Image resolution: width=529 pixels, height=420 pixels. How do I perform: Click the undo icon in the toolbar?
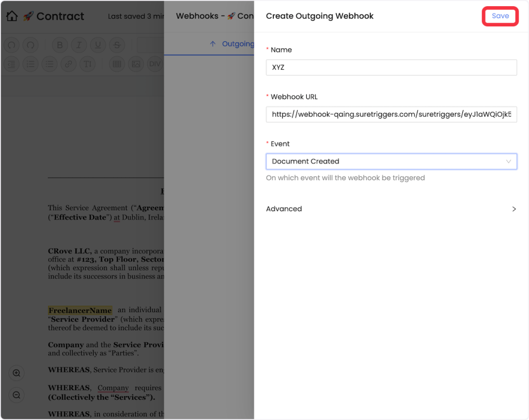click(12, 45)
